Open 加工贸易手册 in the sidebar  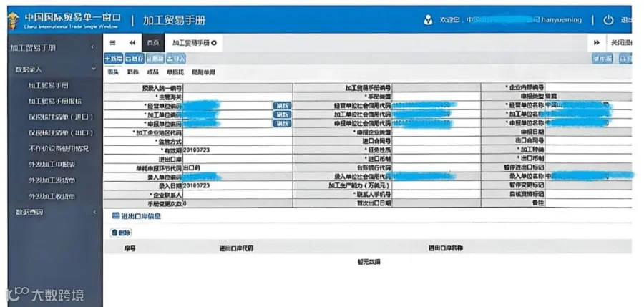(x=48, y=85)
